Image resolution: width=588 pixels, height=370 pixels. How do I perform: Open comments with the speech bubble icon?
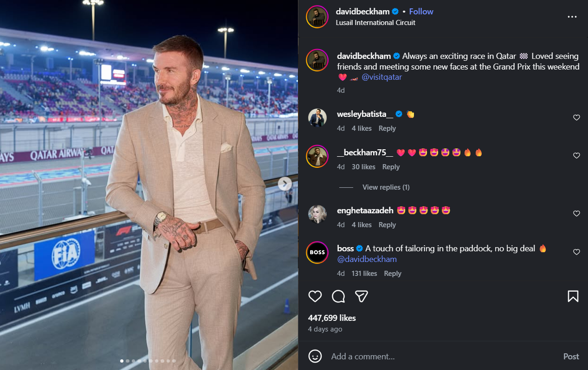[338, 296]
